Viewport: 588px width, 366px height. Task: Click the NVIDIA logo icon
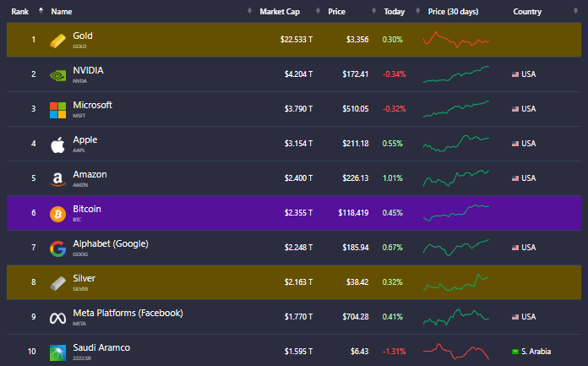coord(57,75)
